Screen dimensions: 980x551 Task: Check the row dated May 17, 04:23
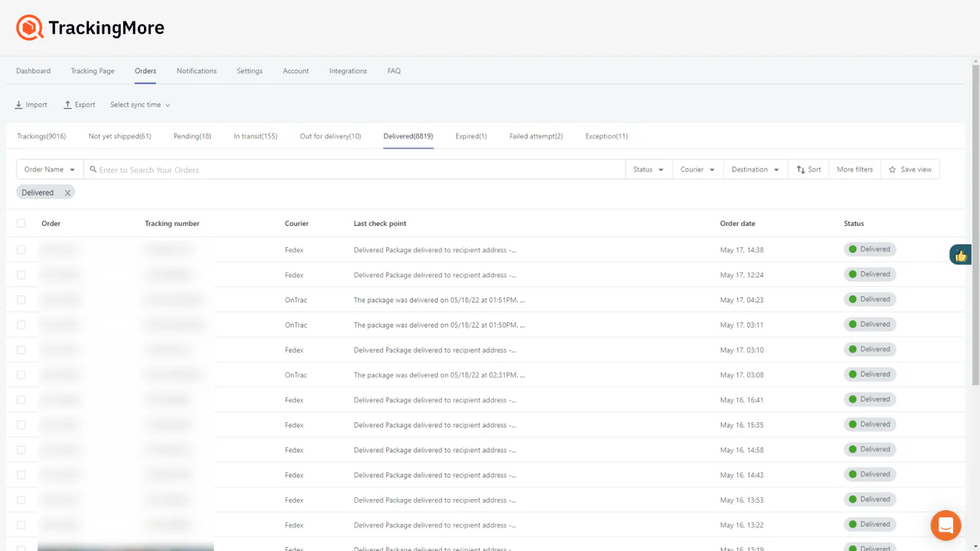point(21,300)
